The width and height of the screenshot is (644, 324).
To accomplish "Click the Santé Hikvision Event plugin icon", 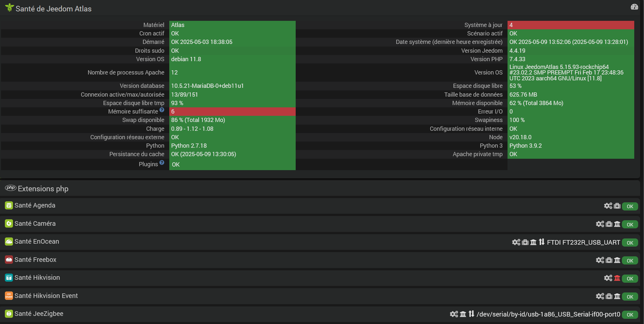I will [x=9, y=296].
